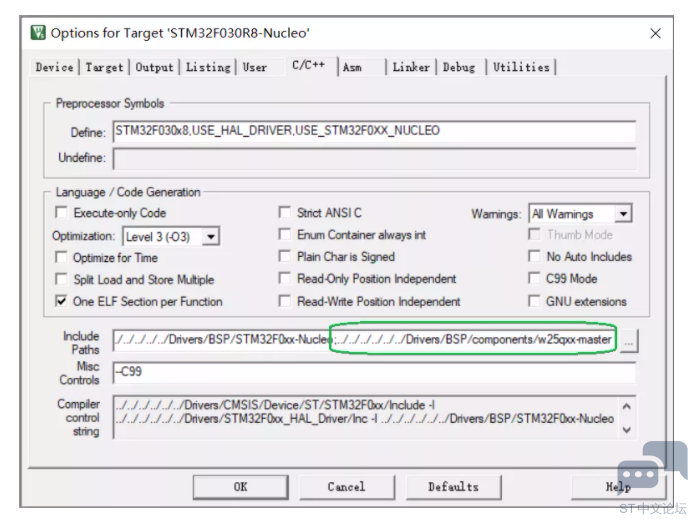Image resolution: width=696 pixels, height=524 pixels.
Task: Click the OK button
Action: click(x=241, y=487)
